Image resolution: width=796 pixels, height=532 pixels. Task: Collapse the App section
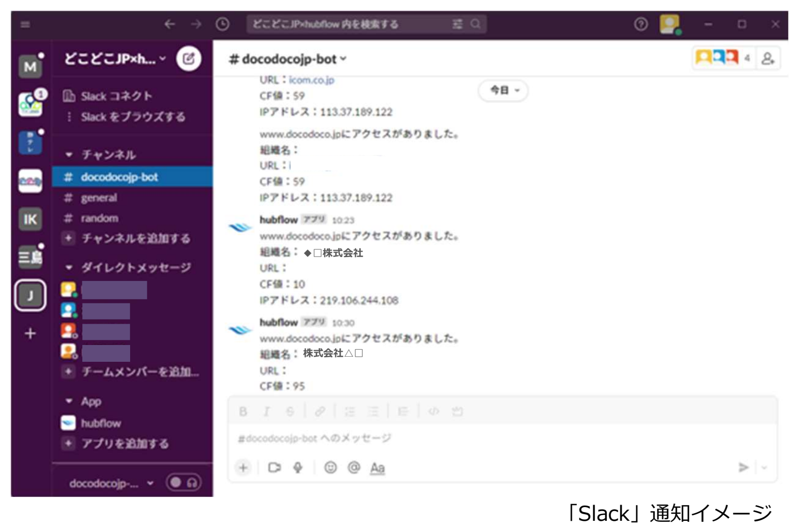coord(69,401)
